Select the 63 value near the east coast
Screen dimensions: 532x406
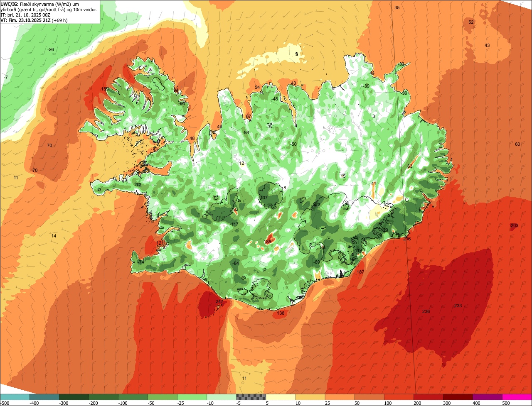tap(410, 166)
